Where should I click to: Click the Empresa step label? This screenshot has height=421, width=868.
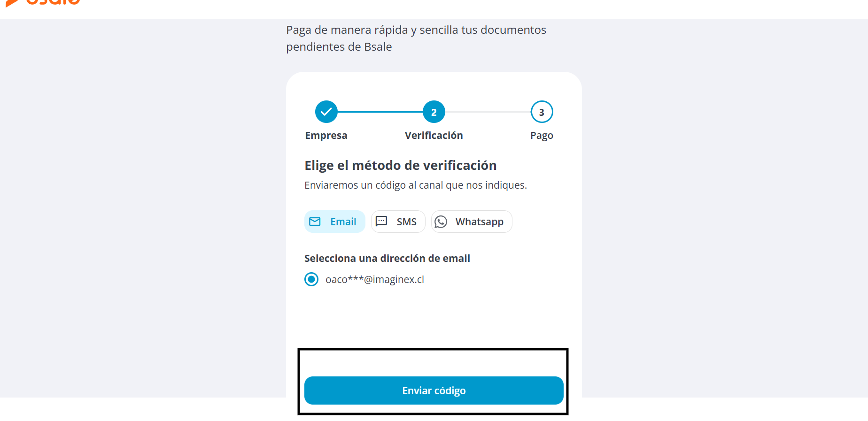pyautogui.click(x=326, y=136)
